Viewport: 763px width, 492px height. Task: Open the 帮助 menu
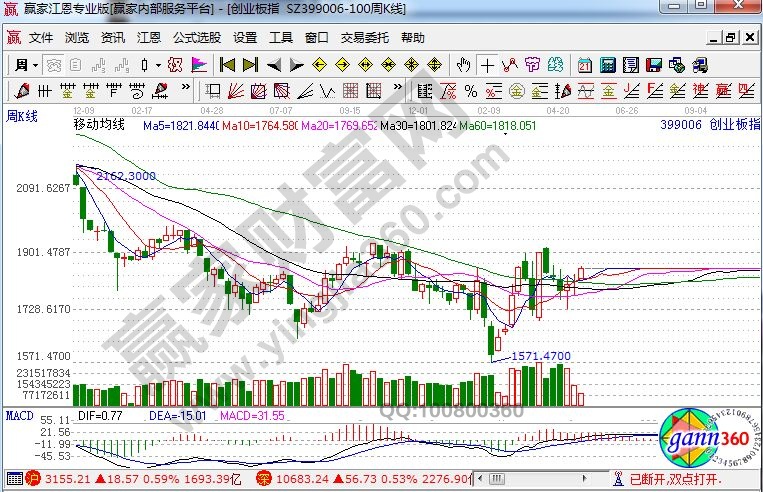pyautogui.click(x=413, y=37)
